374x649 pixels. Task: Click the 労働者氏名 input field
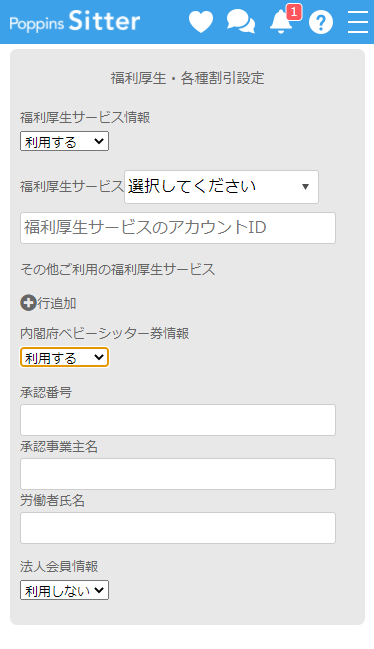tap(178, 528)
